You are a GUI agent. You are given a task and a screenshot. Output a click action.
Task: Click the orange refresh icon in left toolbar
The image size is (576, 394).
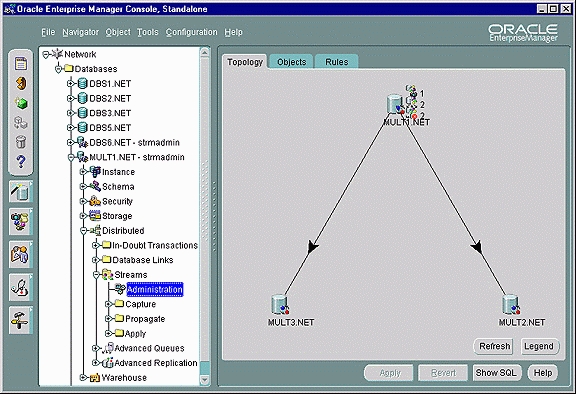[x=21, y=83]
